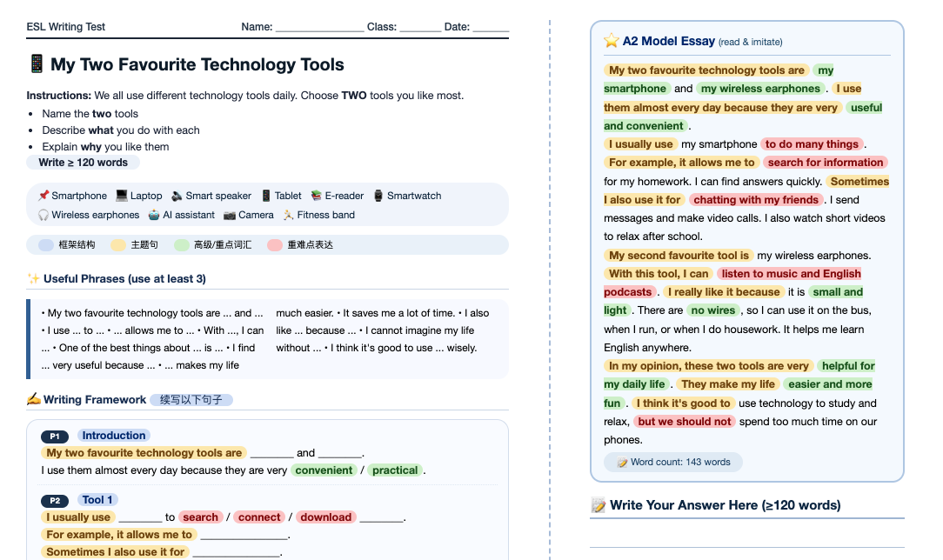Click the memo icon beside Write Your Answer Here
This screenshot has height=560, width=943.
599,505
